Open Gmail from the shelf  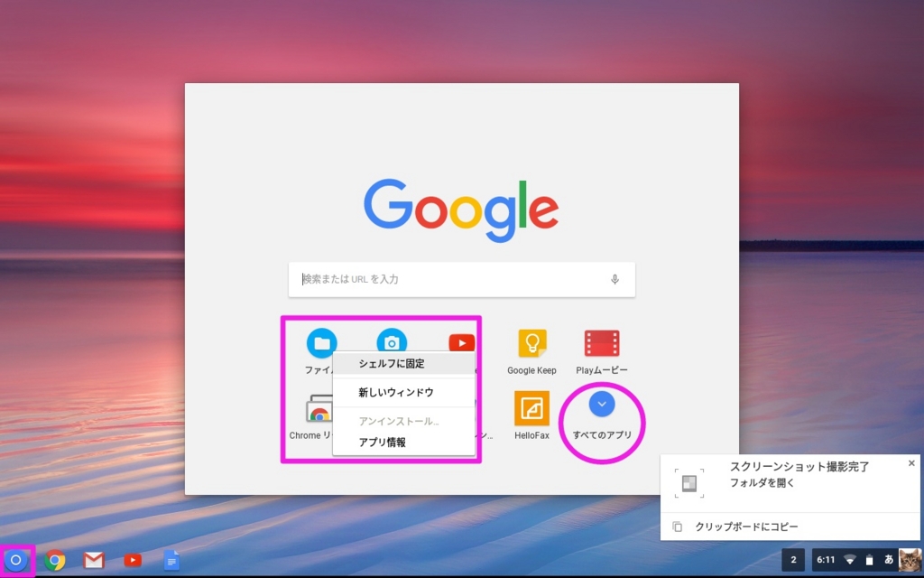point(94,560)
